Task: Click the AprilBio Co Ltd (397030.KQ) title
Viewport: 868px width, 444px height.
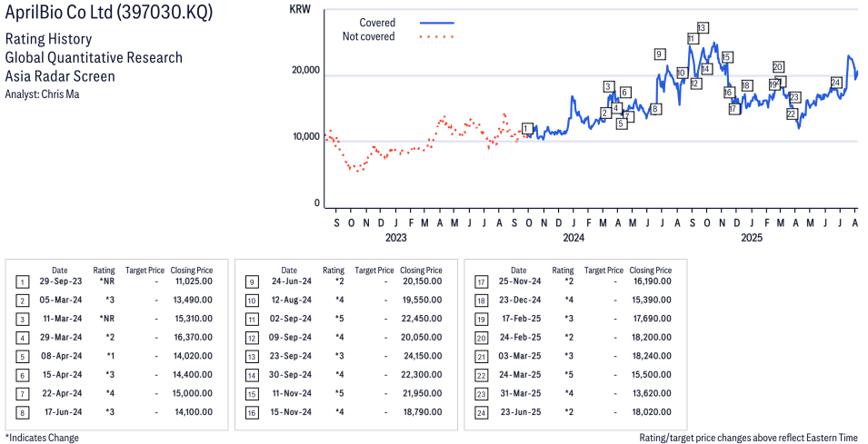Action: 108,12
